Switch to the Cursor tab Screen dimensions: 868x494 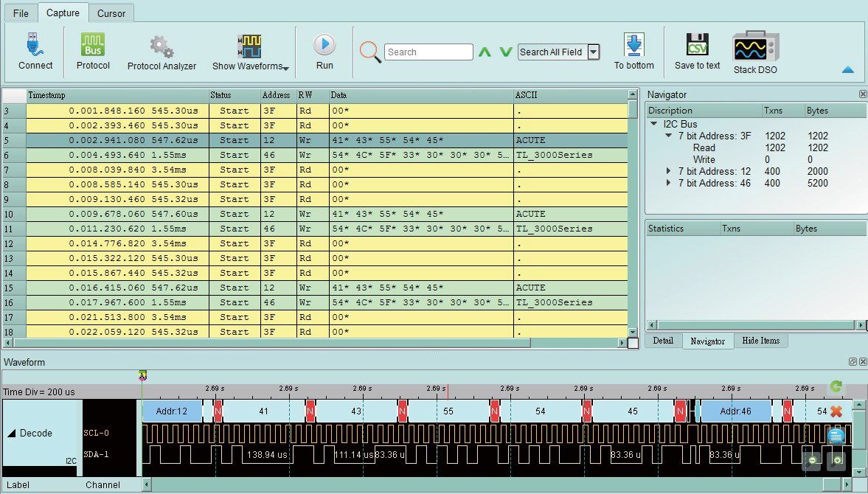click(111, 13)
